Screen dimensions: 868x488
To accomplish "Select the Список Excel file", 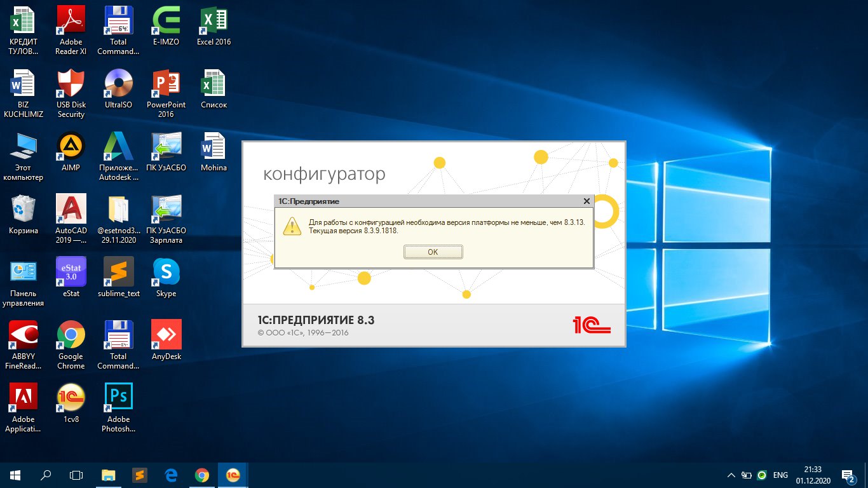I will [214, 89].
